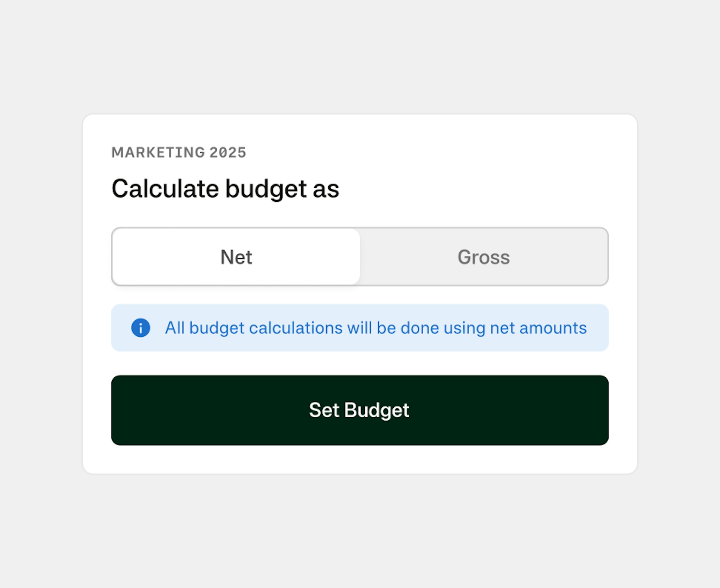Click the text about net amounts calculations
This screenshot has width=720, height=588.
376,328
